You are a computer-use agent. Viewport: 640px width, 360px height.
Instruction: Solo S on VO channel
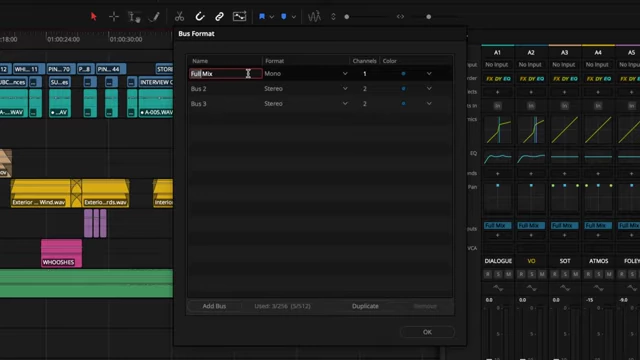tap(531, 274)
